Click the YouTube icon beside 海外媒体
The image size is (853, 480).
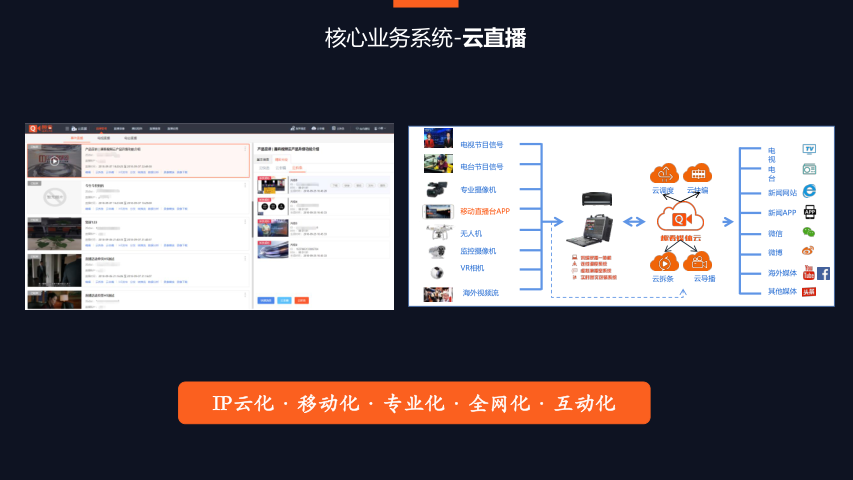click(x=808, y=273)
